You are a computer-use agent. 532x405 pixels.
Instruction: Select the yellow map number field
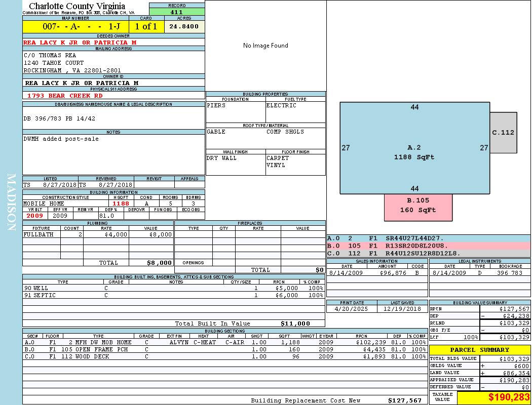click(x=75, y=26)
